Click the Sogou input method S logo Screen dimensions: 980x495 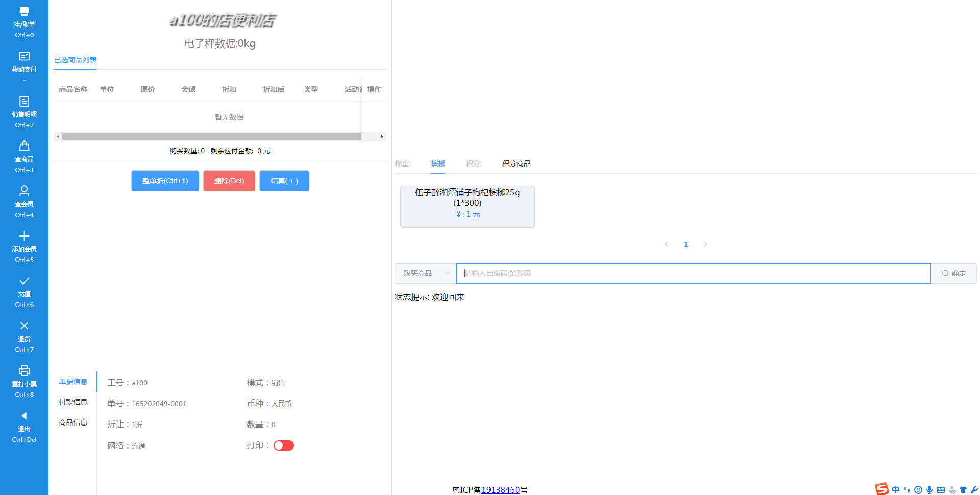tap(882, 489)
